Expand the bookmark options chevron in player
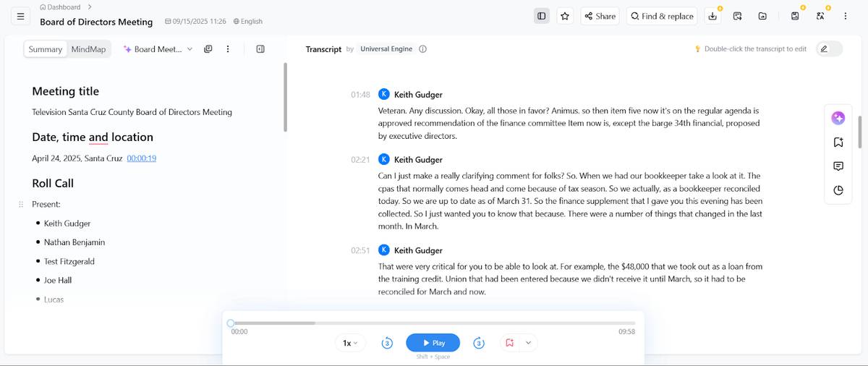Viewport: 868px width, 366px height. tap(529, 343)
